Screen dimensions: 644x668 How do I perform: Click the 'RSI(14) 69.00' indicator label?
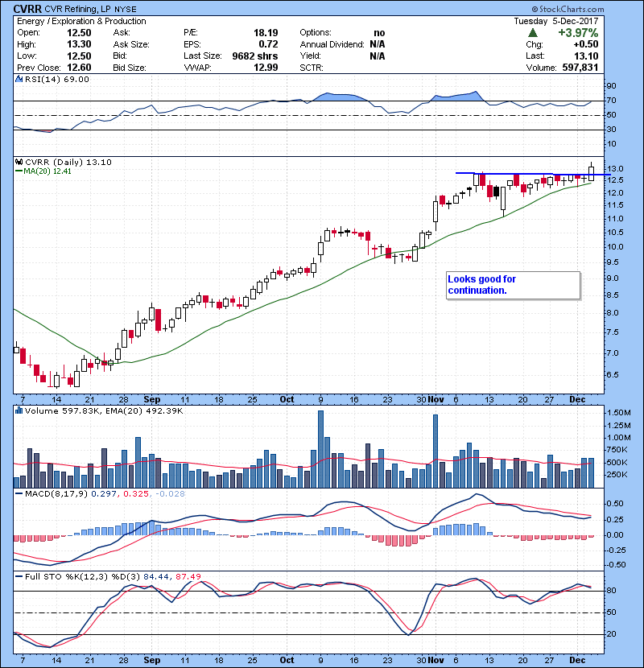57,79
